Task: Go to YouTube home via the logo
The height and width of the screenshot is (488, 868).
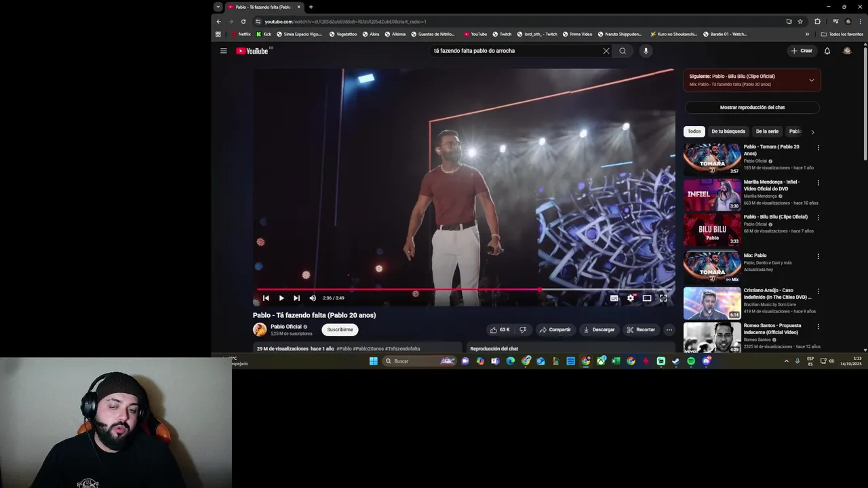Action: click(252, 51)
